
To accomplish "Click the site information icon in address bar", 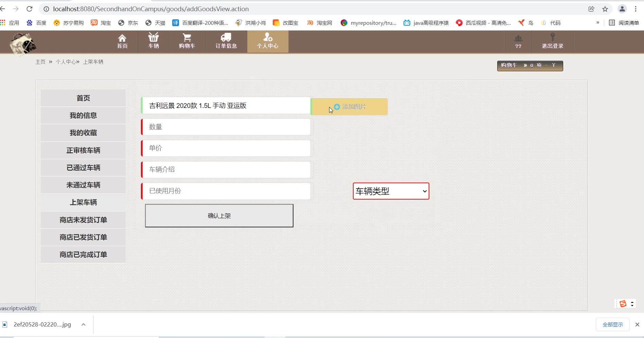I will [46, 9].
